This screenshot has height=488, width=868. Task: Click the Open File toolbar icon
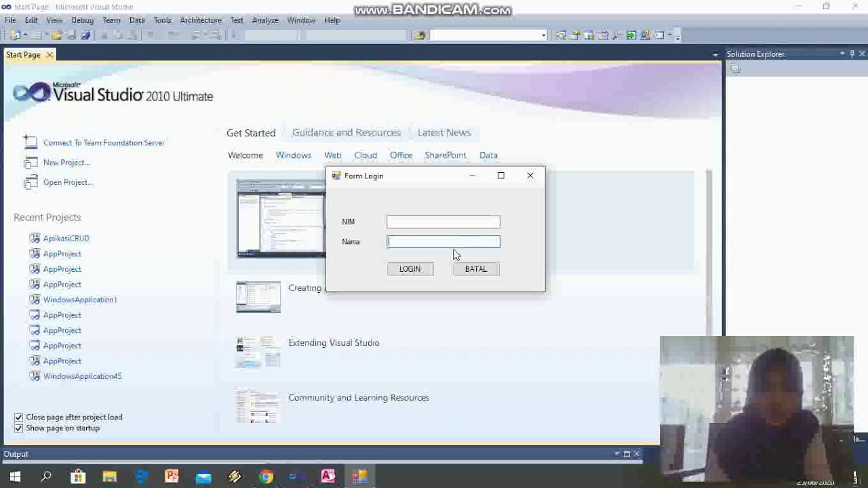(x=57, y=35)
